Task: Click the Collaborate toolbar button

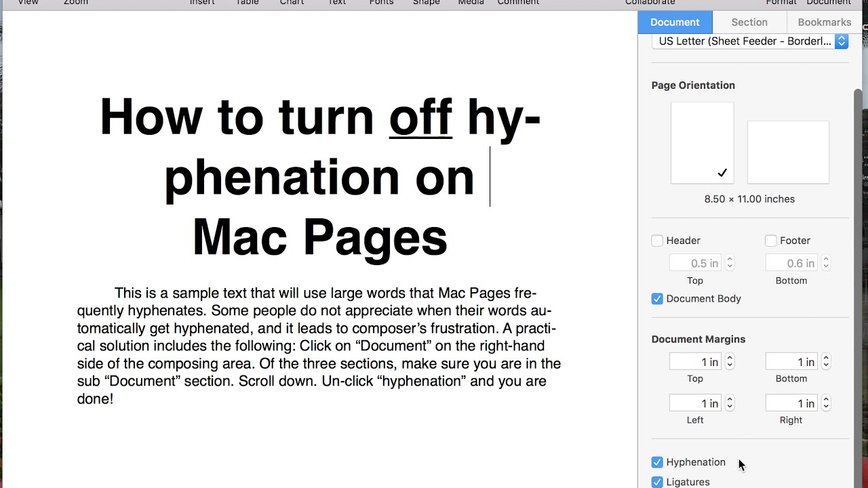Action: [x=650, y=3]
